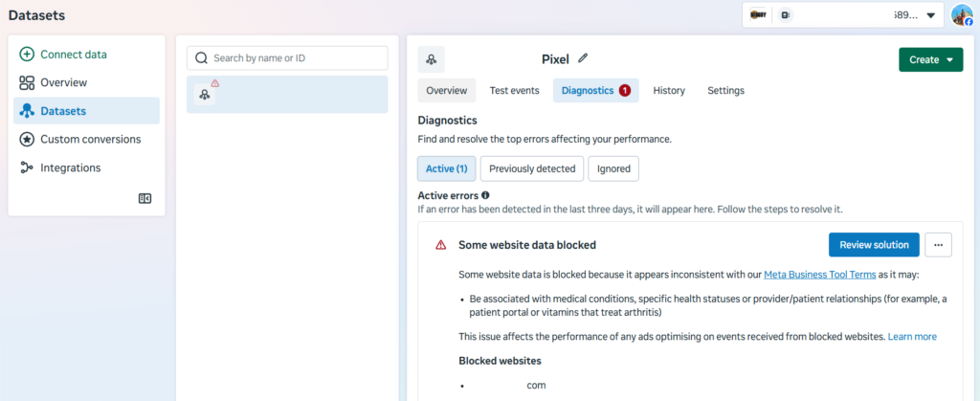This screenshot has height=401, width=980.
Task: Open the Create dropdown button
Action: pos(930,60)
